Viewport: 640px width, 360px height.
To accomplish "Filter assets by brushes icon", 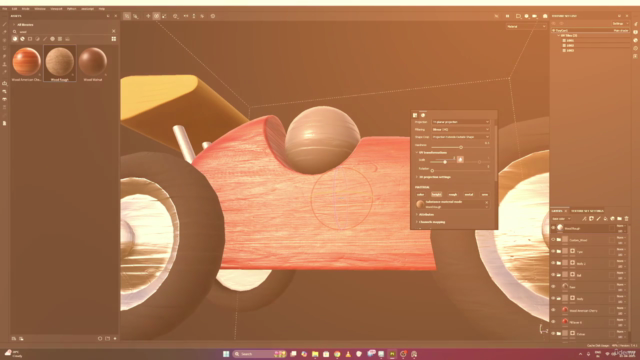I will point(45,39).
